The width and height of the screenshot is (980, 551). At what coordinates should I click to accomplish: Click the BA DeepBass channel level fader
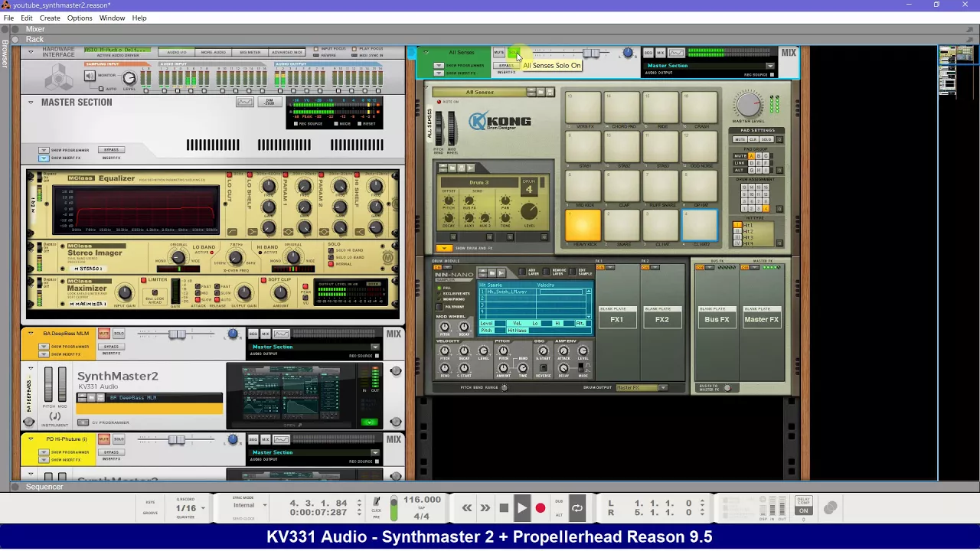pyautogui.click(x=177, y=334)
